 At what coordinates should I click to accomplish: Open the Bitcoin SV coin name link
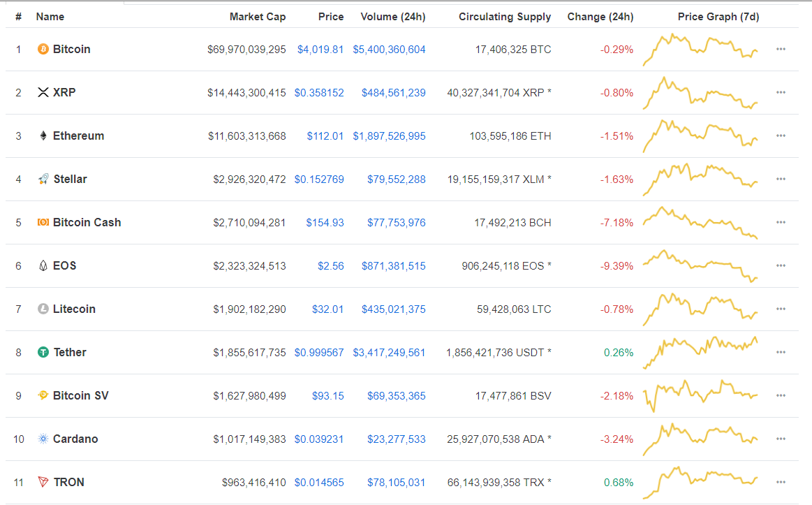point(80,396)
